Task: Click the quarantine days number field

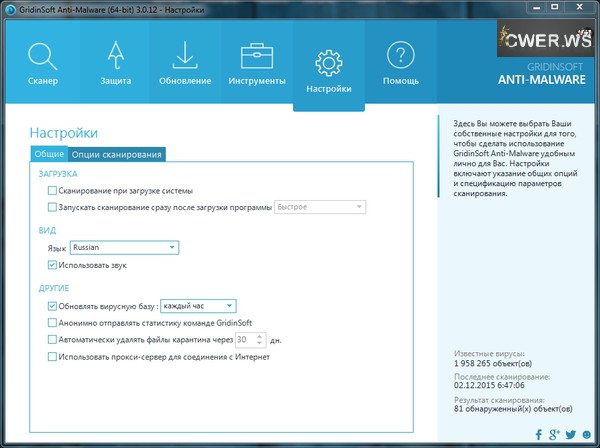Action: point(243,340)
